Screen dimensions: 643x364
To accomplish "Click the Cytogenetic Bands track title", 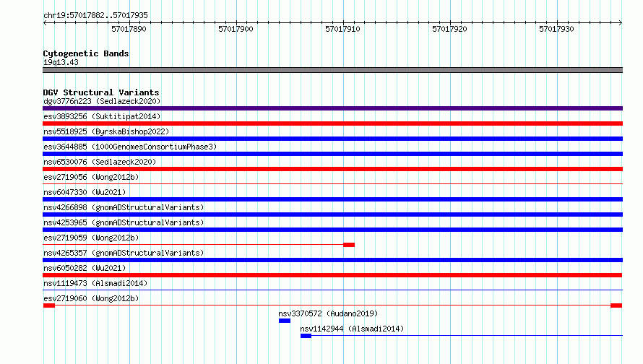I will point(86,53).
